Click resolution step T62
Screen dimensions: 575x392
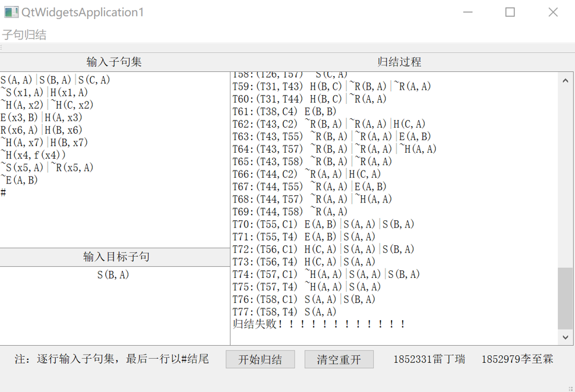[329, 124]
